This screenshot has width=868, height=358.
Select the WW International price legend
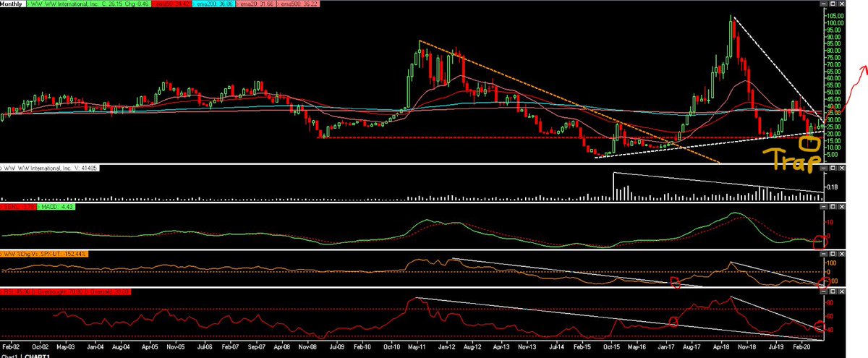tap(88, 4)
